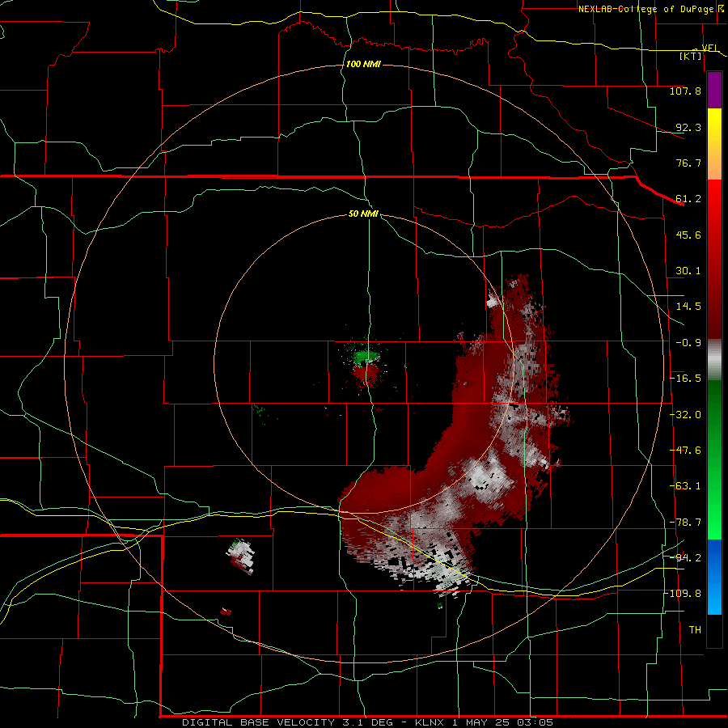Click the -78.7 velocity scale value
The height and width of the screenshot is (728, 728).
(x=685, y=523)
